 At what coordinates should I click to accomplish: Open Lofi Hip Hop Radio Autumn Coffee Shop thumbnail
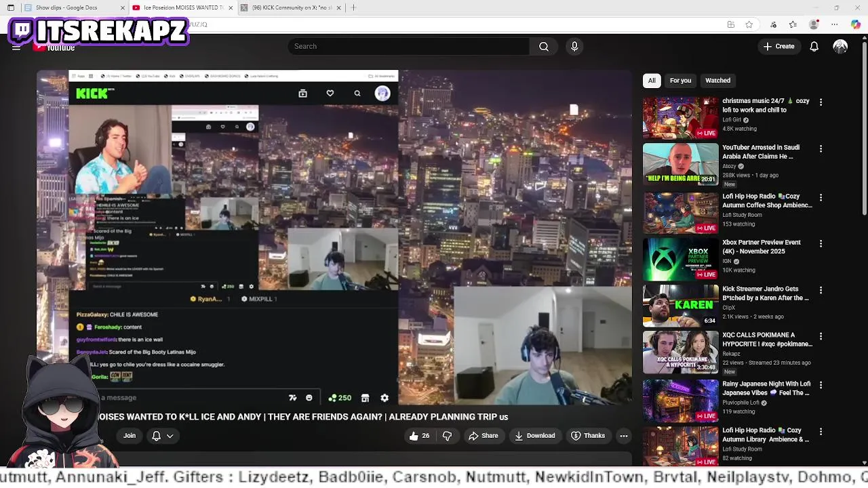pyautogui.click(x=680, y=213)
